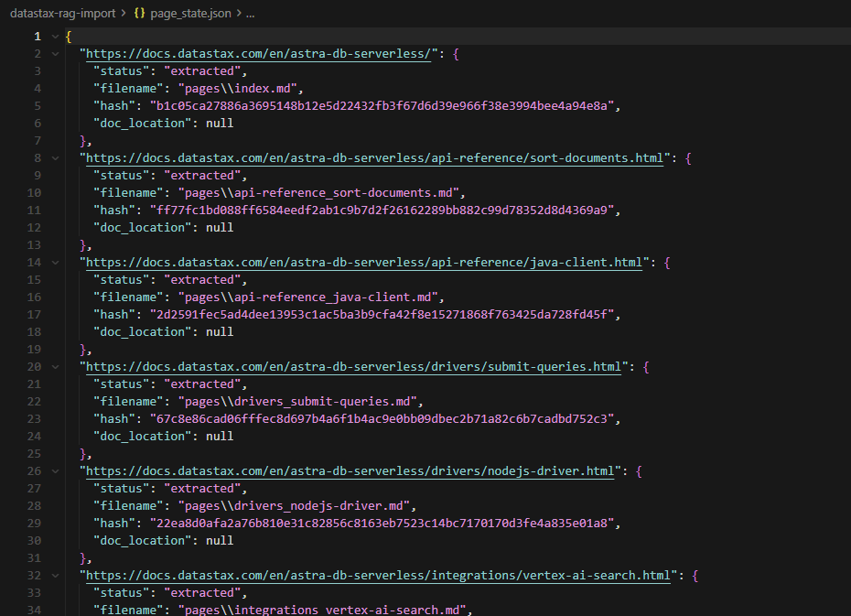Viewport: 851px width, 616px height.
Task: Click the null value on line 12
Action: tap(220, 227)
